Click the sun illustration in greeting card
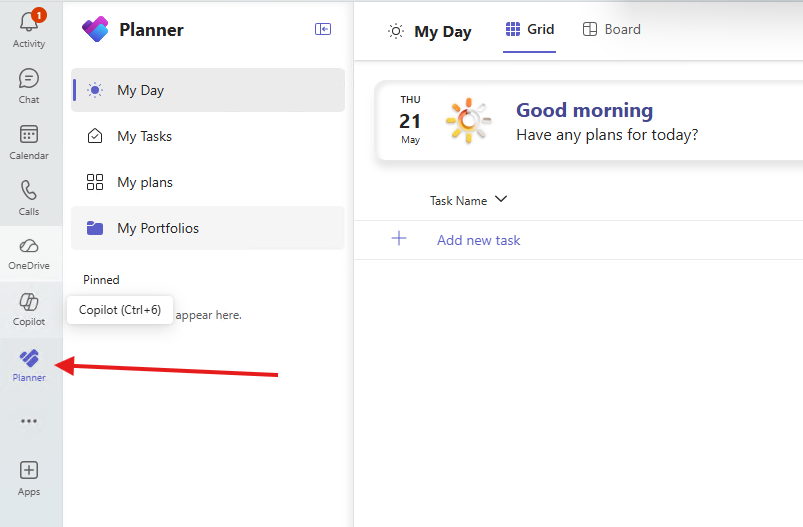This screenshot has width=803, height=527. click(468, 121)
